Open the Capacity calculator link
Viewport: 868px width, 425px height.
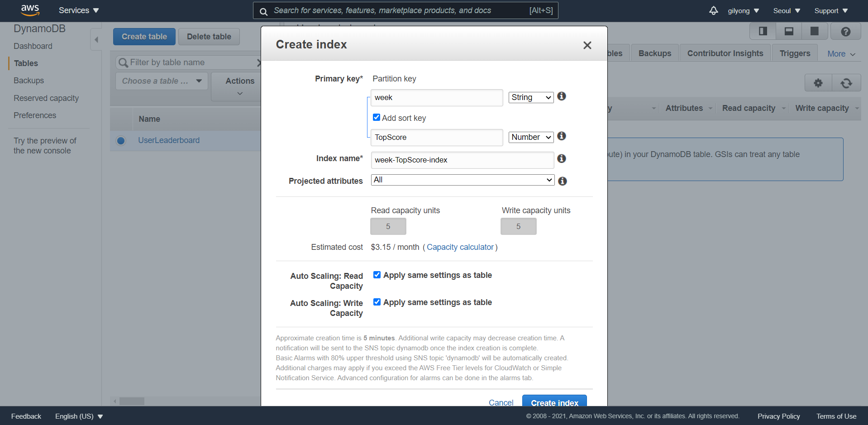[460, 247]
